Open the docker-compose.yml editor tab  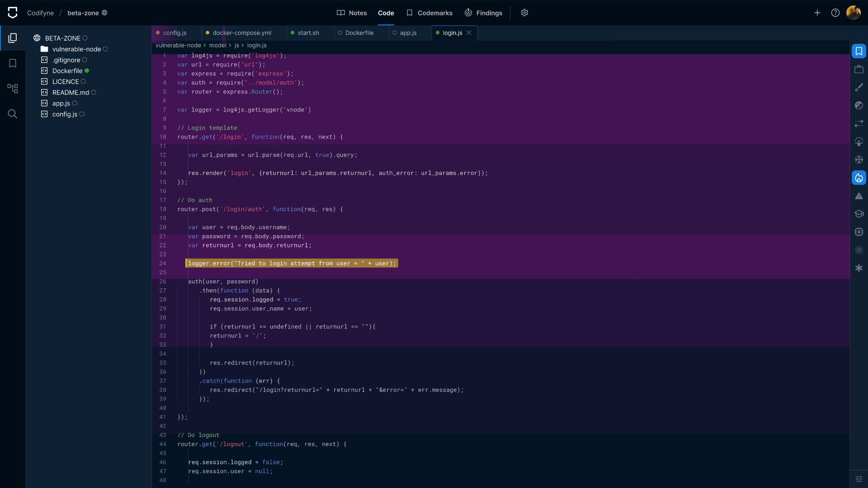pos(242,33)
